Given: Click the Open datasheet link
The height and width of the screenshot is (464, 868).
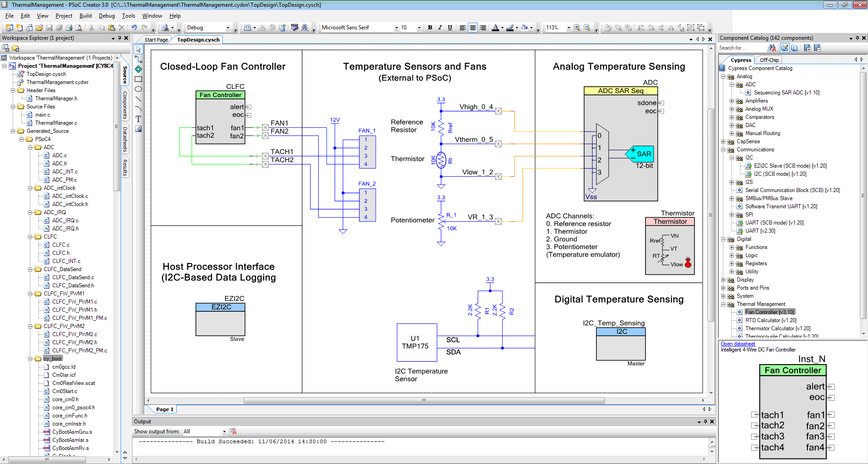Looking at the screenshot, I should [738, 344].
